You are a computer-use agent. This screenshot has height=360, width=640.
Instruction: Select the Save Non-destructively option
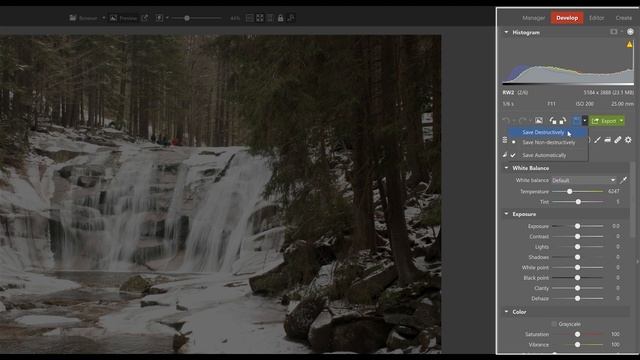(548, 142)
